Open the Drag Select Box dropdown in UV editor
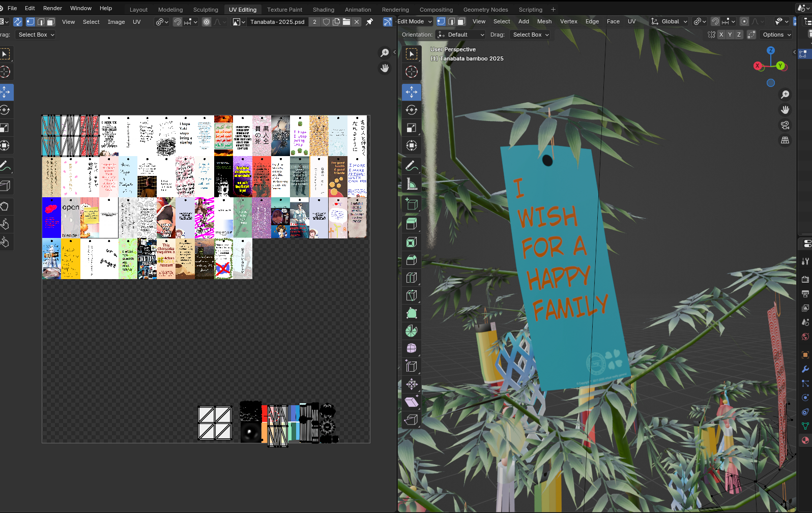 [35, 35]
